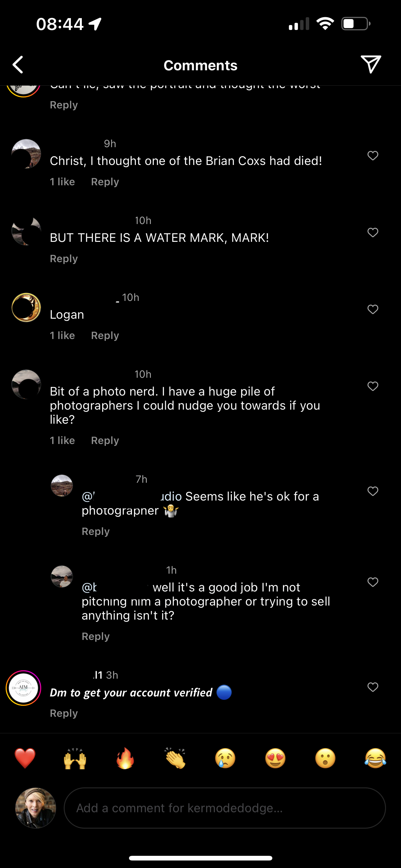
Task: Insert the clapping hands emoji
Action: coord(175,759)
